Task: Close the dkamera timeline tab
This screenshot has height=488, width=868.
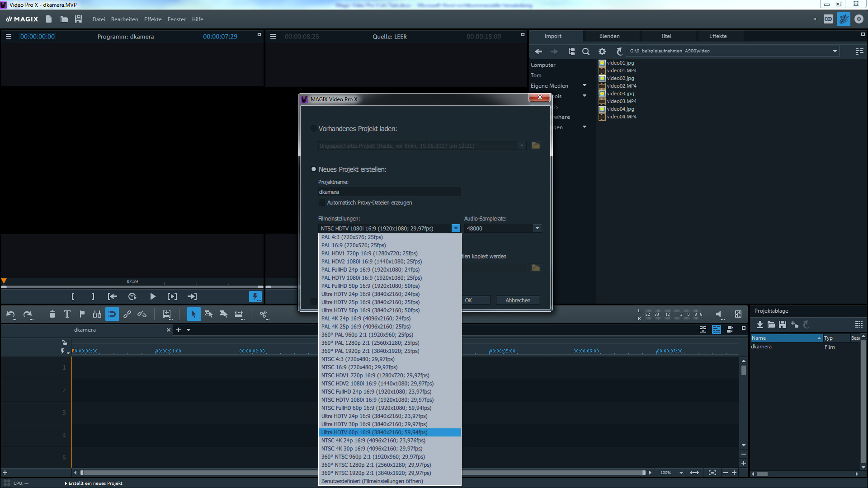Action: (x=169, y=330)
